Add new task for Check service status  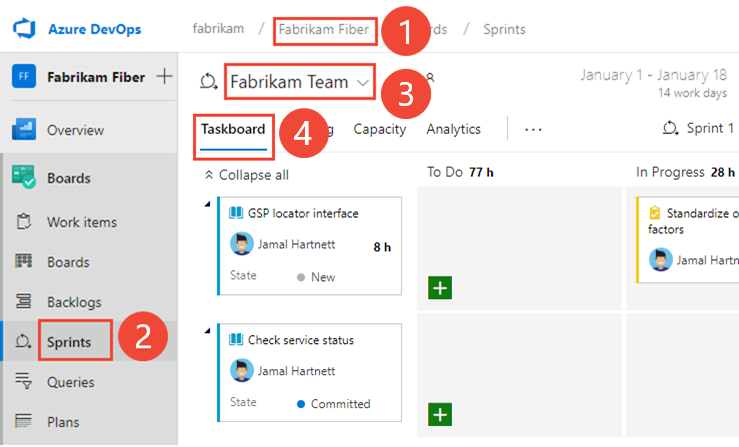point(440,413)
